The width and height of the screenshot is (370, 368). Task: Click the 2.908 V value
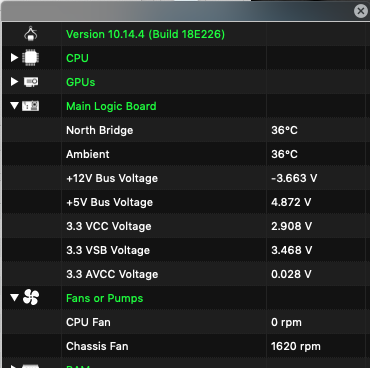click(292, 226)
